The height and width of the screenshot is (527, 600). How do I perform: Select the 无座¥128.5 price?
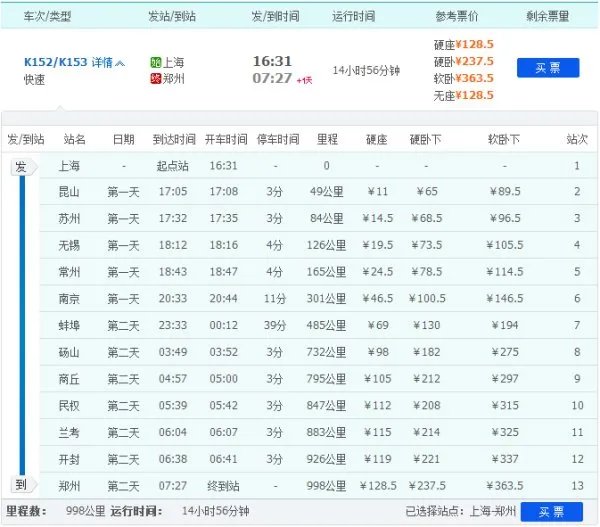point(463,95)
